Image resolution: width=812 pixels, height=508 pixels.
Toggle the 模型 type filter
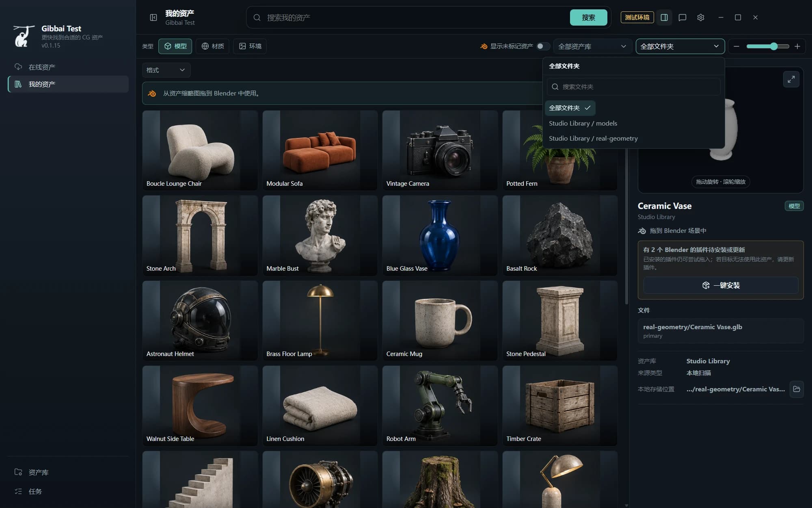(175, 46)
